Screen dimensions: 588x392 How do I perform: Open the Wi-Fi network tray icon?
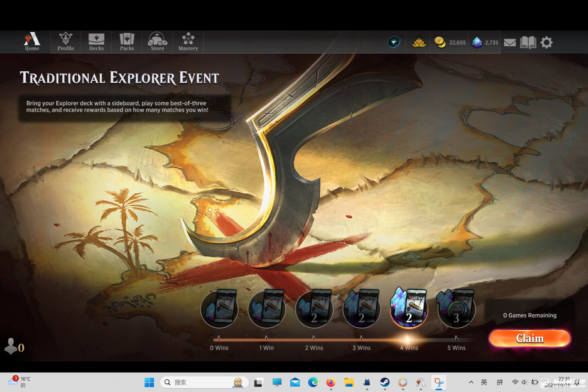[515, 382]
